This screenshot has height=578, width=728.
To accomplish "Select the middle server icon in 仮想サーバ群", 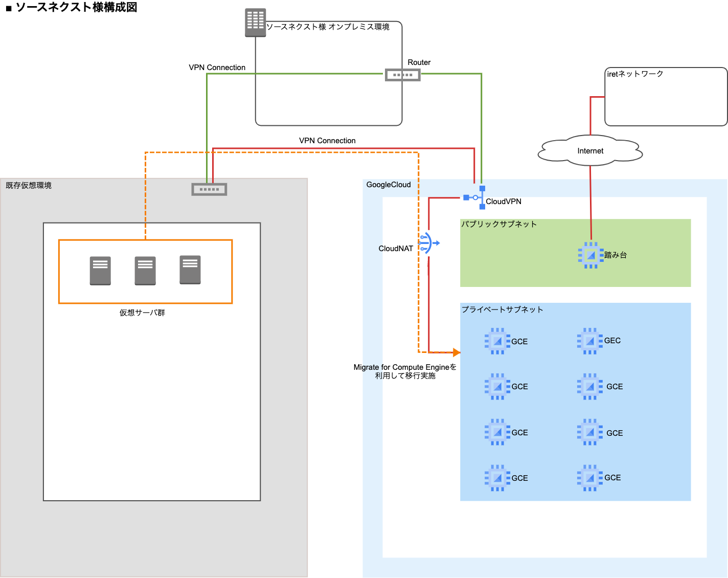I will [145, 271].
